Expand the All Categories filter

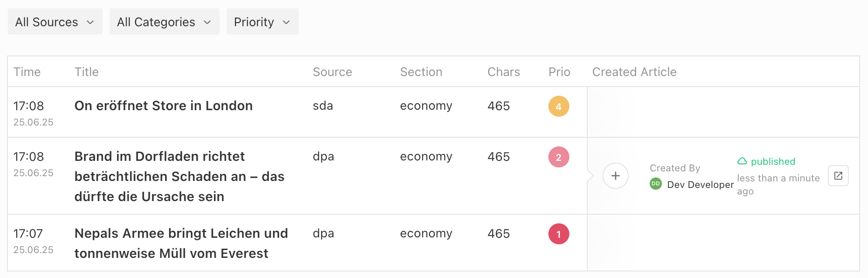point(164,22)
